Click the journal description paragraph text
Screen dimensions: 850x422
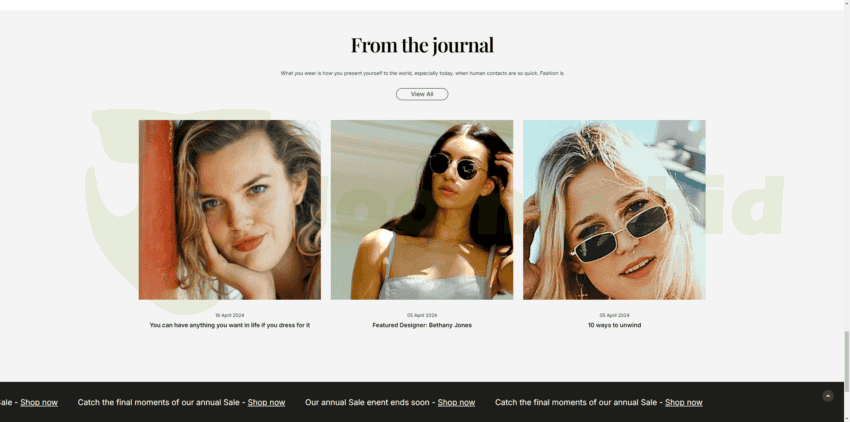pyautogui.click(x=422, y=73)
